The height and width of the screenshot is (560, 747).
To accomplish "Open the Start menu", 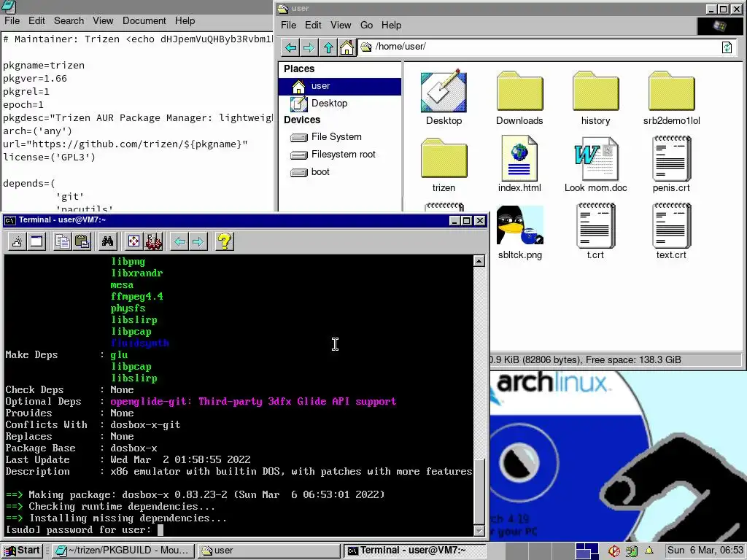I will 23,551.
